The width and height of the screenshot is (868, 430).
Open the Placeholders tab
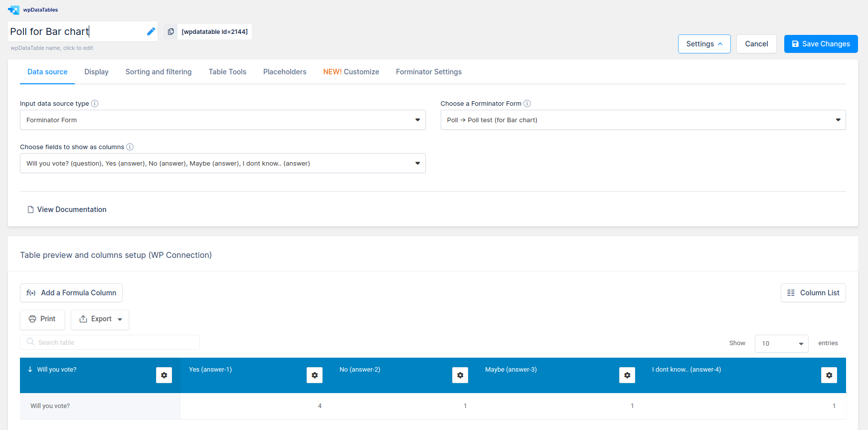click(x=285, y=72)
